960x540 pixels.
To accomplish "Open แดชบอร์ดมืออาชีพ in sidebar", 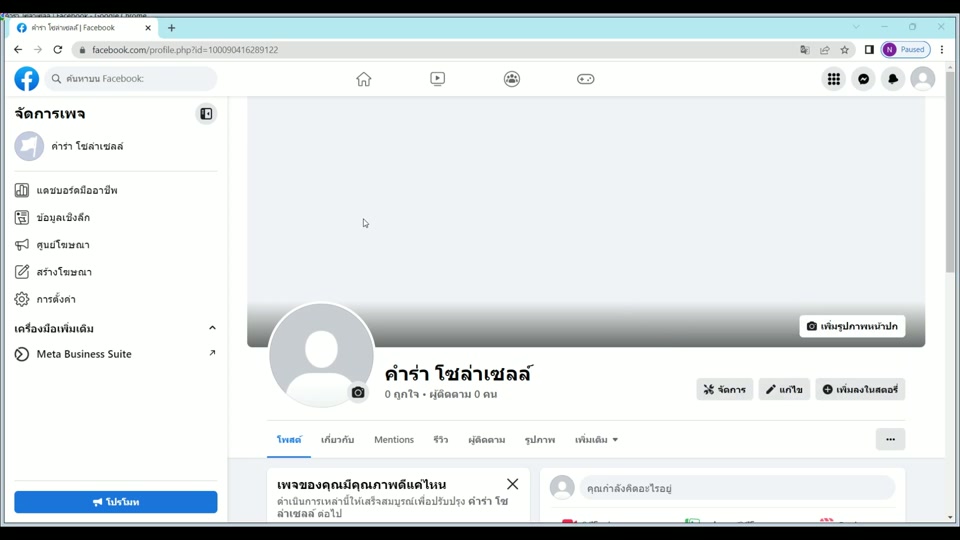I will (x=116, y=190).
